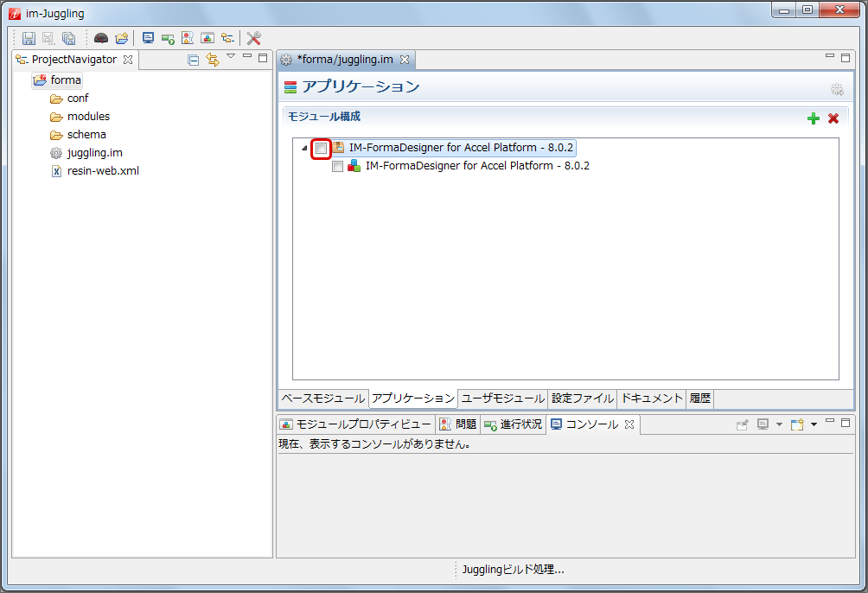This screenshot has height=593, width=868.
Task: Maximize the ProjectNavigator panel
Action: [x=263, y=58]
